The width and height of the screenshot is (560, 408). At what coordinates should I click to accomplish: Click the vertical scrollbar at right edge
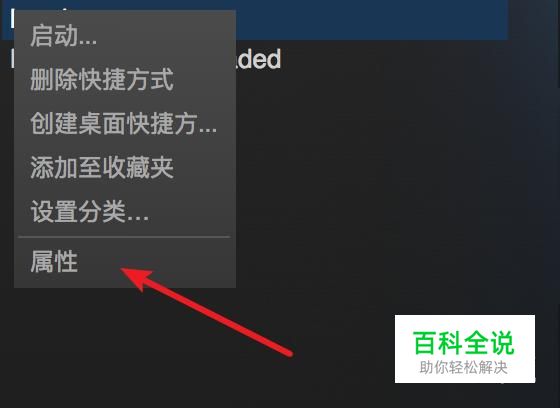coord(558,43)
